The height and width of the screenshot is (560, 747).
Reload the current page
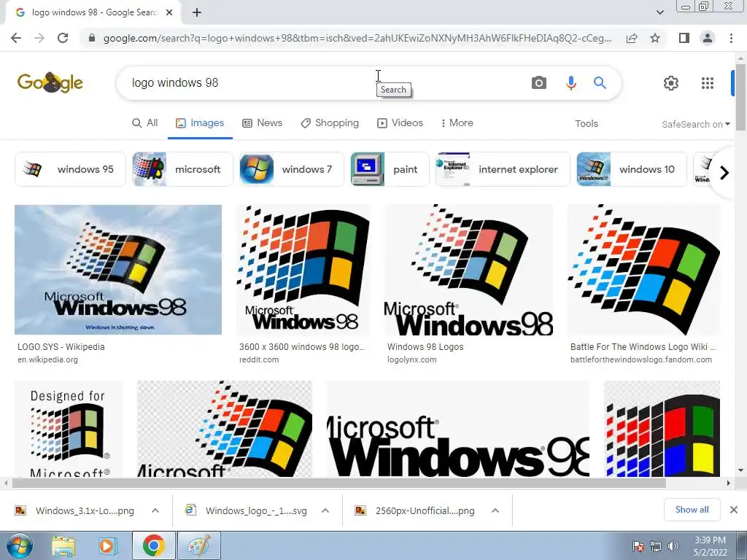63,38
